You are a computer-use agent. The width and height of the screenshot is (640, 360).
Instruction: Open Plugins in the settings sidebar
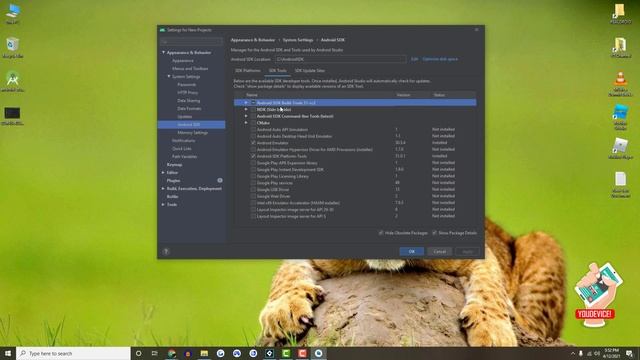tap(173, 180)
